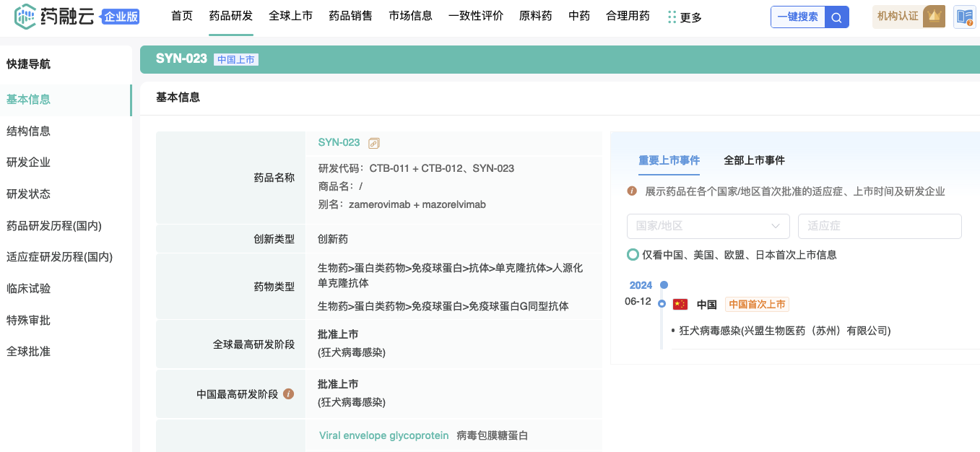
Task: Open the Viral envelope glycoprotein link
Action: 383,436
